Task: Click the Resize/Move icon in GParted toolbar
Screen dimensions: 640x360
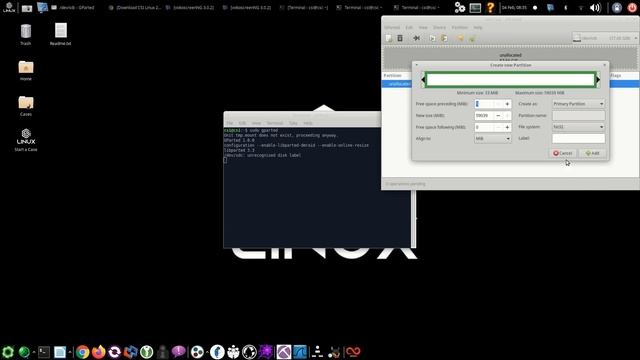Action: point(416,38)
